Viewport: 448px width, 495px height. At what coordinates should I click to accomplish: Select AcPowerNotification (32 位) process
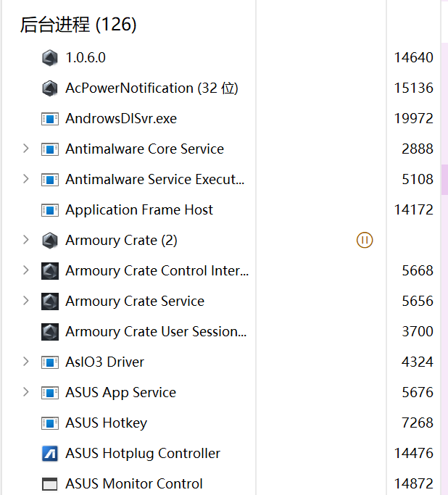click(x=152, y=88)
